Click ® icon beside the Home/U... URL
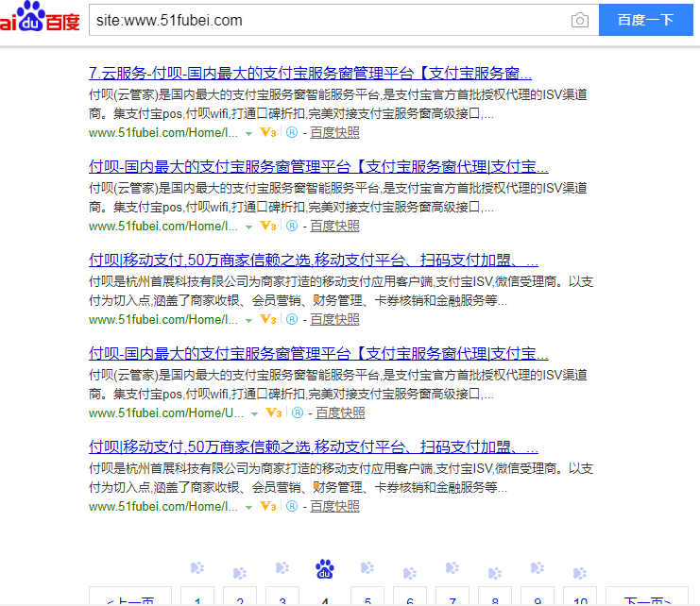Screen dimensions: 700x606 298,412
